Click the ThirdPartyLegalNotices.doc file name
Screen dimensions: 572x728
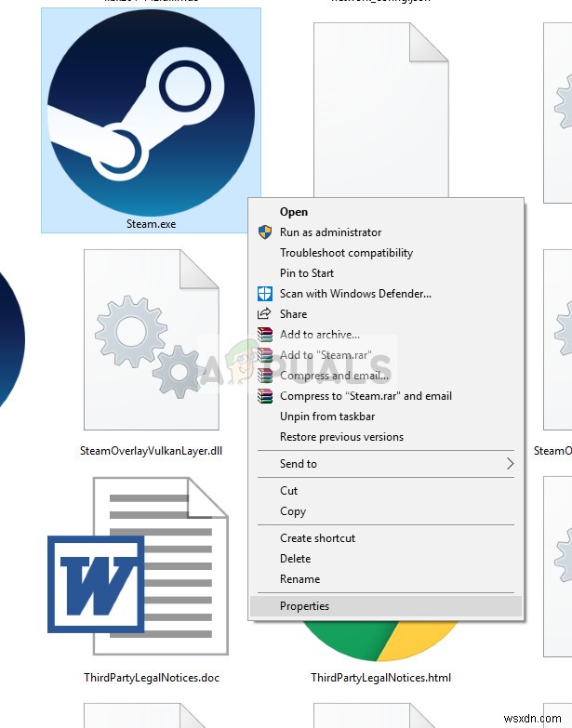pos(152,678)
